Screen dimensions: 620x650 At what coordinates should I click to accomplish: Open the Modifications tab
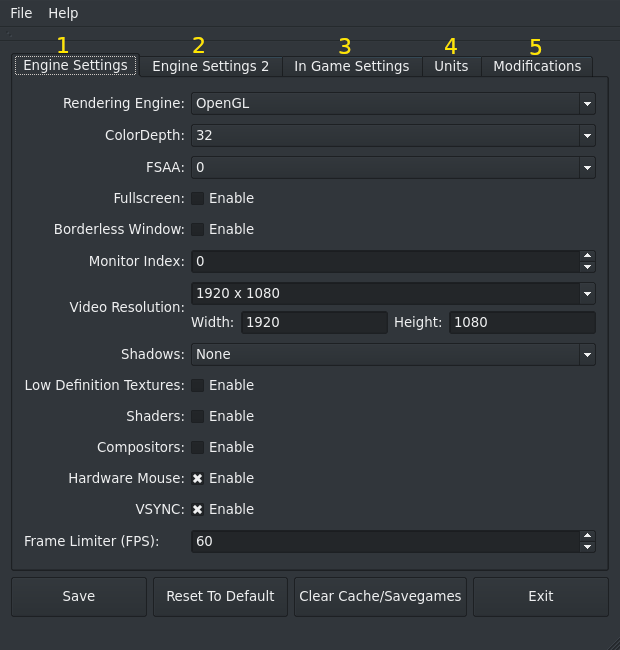click(x=537, y=66)
